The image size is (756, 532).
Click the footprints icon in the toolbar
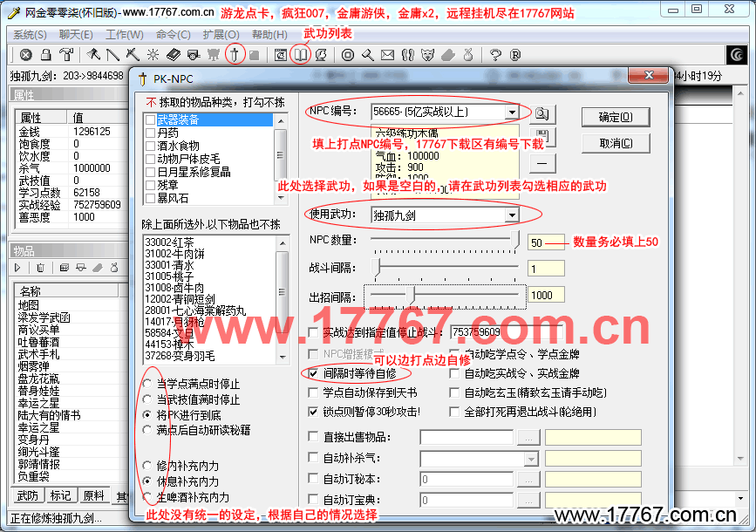(408, 55)
